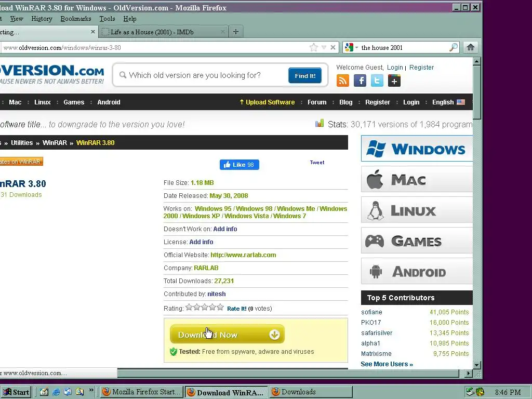Screen dimensions: 532x399
Task: Select Linux in the navigation bar
Action: 43,102
